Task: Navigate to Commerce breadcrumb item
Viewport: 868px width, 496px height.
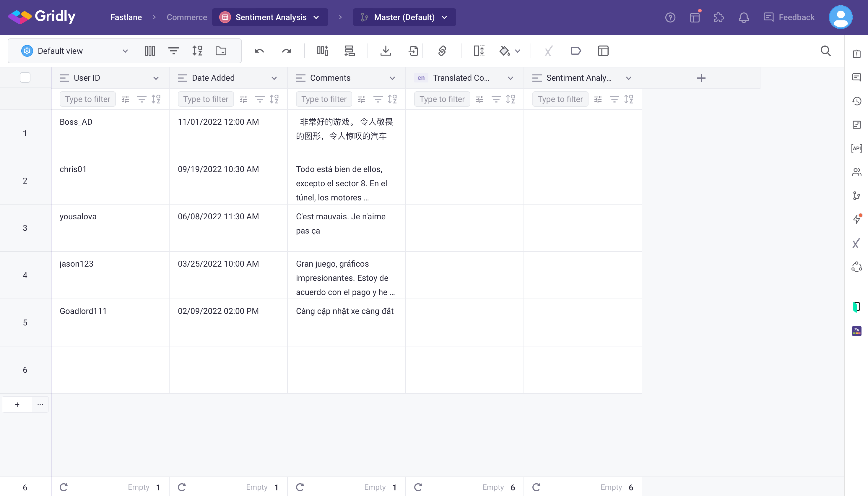Action: [186, 17]
